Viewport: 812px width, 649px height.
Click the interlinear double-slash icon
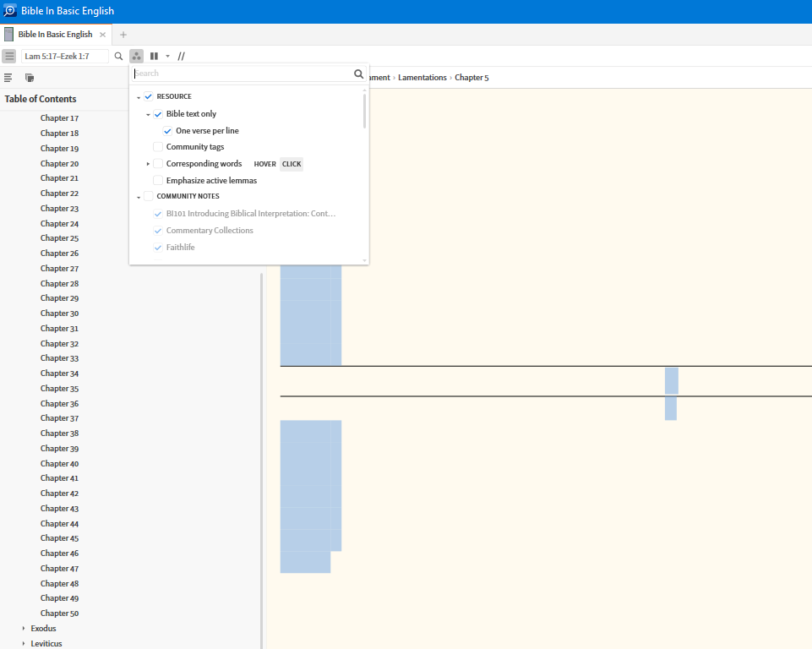(x=182, y=56)
